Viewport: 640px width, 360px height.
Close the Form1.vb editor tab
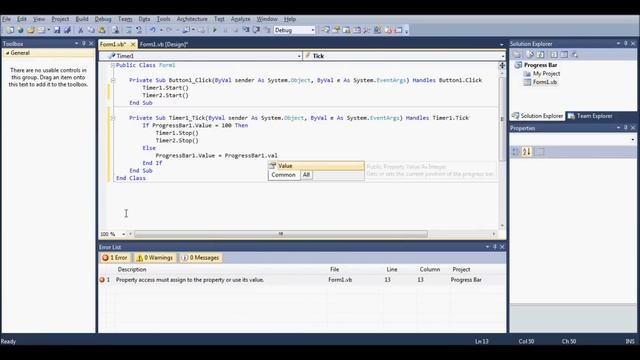pyautogui.click(x=133, y=44)
